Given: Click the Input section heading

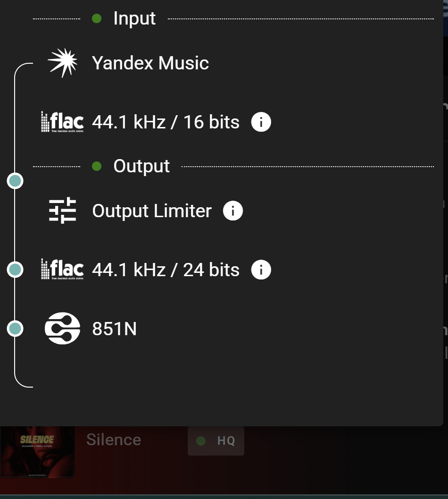Looking at the screenshot, I should (x=134, y=18).
